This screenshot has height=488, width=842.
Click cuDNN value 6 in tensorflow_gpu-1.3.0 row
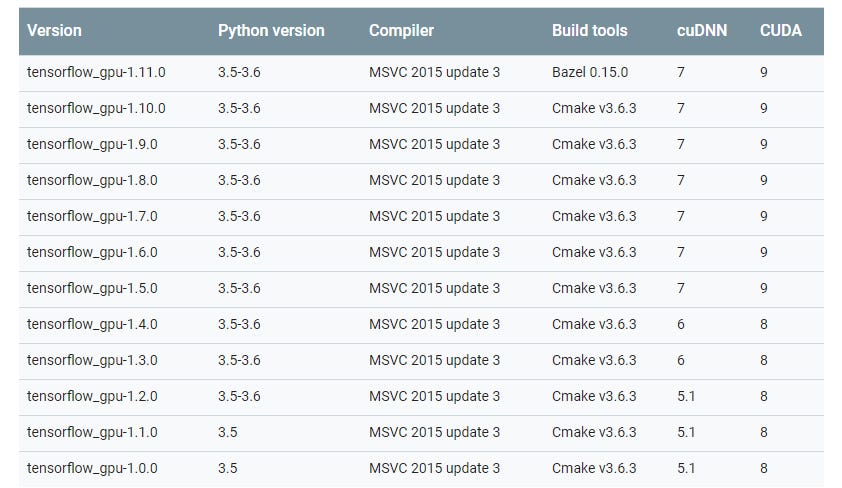pos(681,360)
